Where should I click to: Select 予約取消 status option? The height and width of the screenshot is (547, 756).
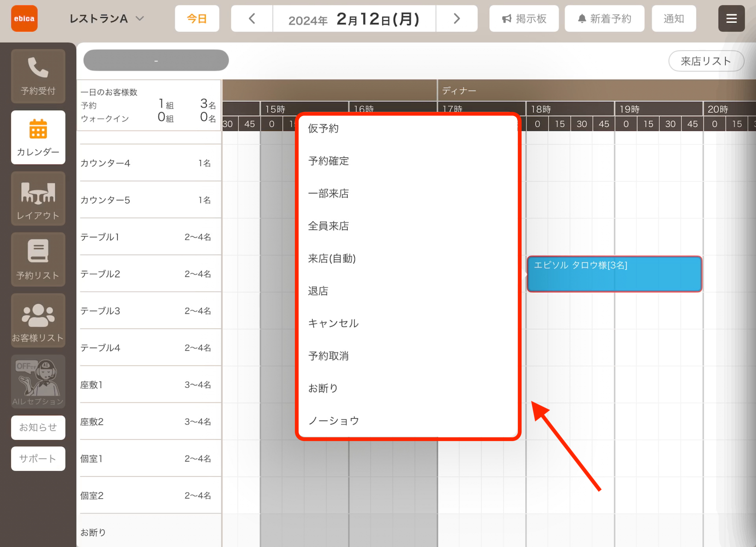408,356
